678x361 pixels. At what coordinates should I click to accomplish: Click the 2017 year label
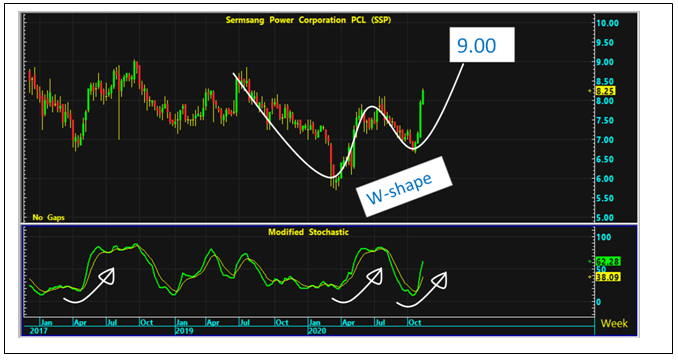point(38,331)
